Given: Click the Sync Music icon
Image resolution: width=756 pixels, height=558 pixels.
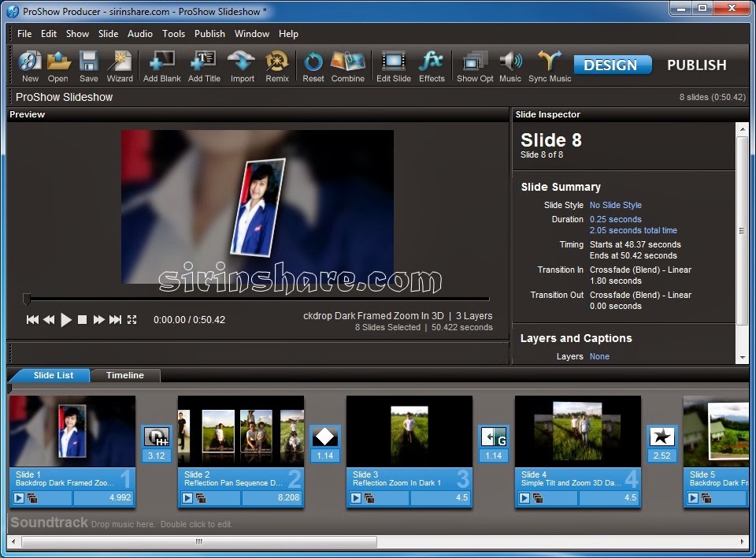Looking at the screenshot, I should coord(550,66).
